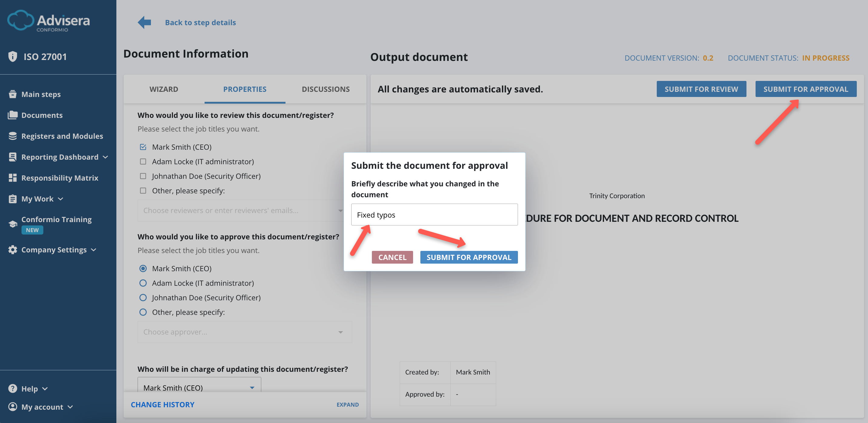Viewport: 868px width, 423px height.
Task: Open the Documents section icon
Action: click(x=12, y=115)
